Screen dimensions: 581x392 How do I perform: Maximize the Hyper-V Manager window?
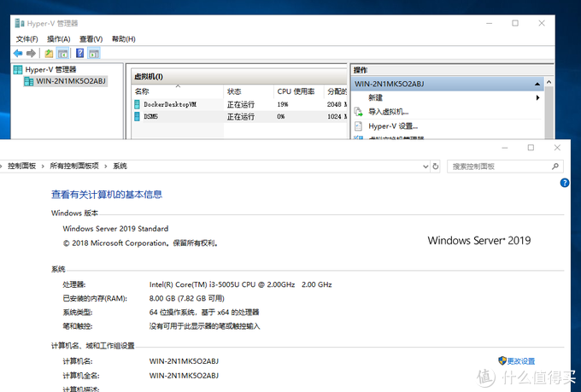click(x=515, y=23)
